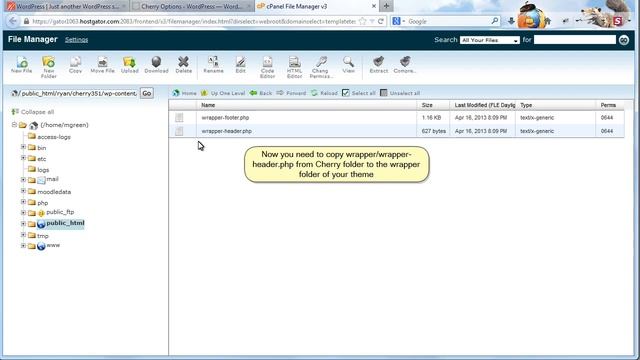
Task: Select logs folder in tree
Action: [43, 170]
